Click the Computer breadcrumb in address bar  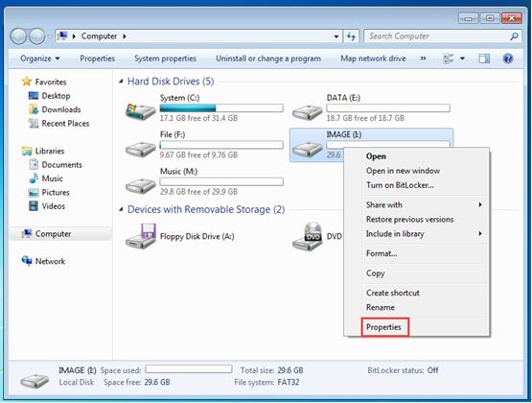click(99, 36)
